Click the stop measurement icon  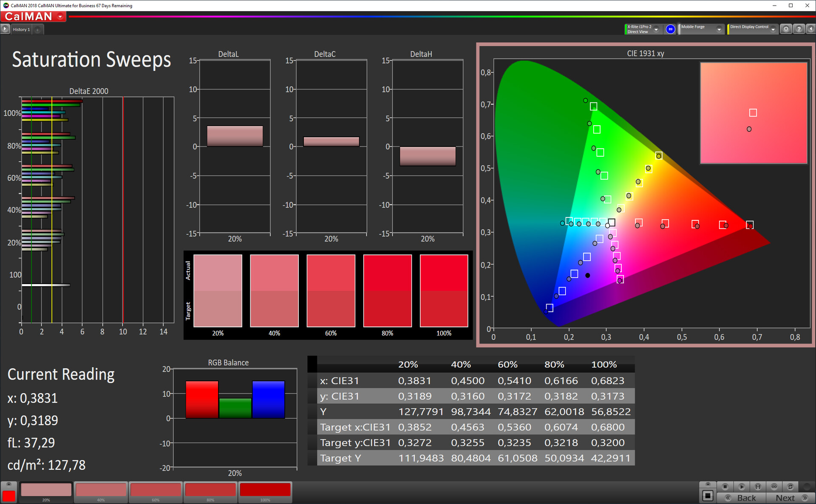[x=725, y=486]
